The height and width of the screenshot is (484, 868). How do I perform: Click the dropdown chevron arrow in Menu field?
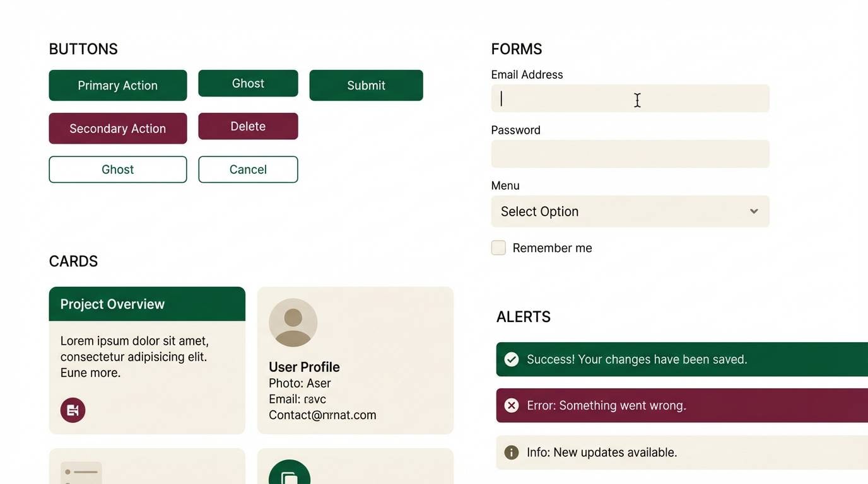(x=754, y=212)
